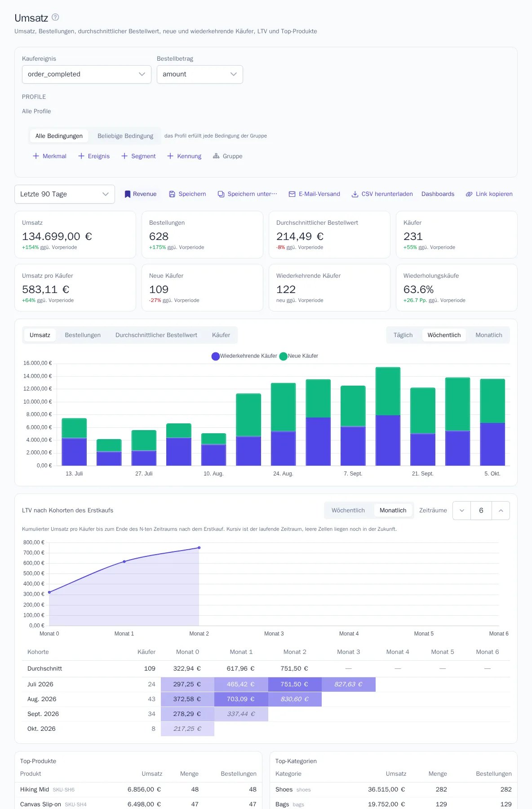This screenshot has height=809, width=532.
Task: Open the Bestellbetrag amount dropdown
Action: (x=200, y=75)
